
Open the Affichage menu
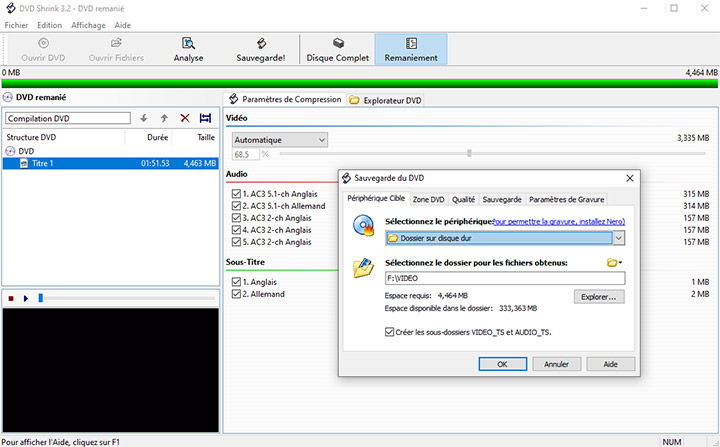[88, 25]
